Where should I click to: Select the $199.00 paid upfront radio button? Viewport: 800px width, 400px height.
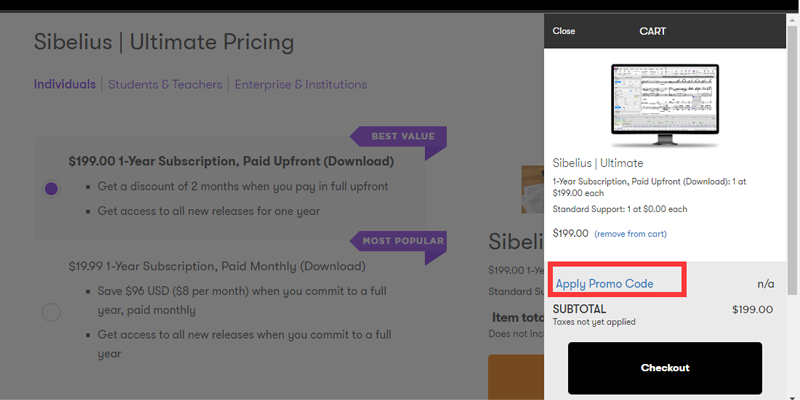point(52,188)
